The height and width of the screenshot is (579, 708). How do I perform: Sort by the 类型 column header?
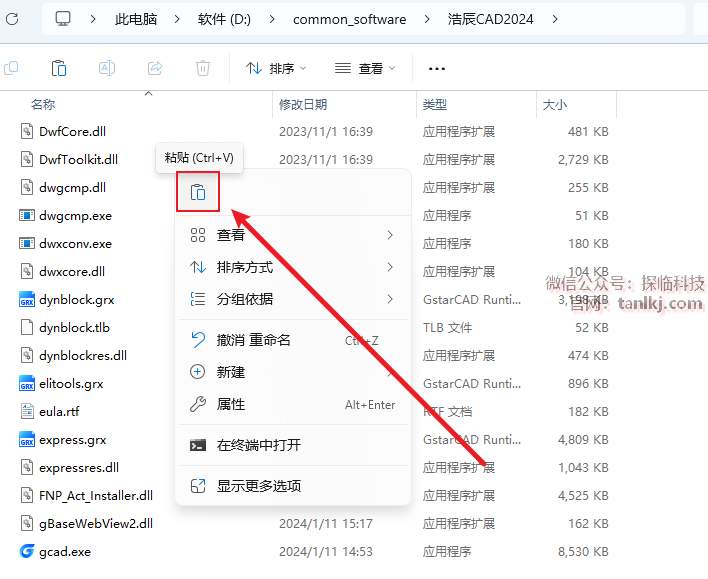point(435,105)
